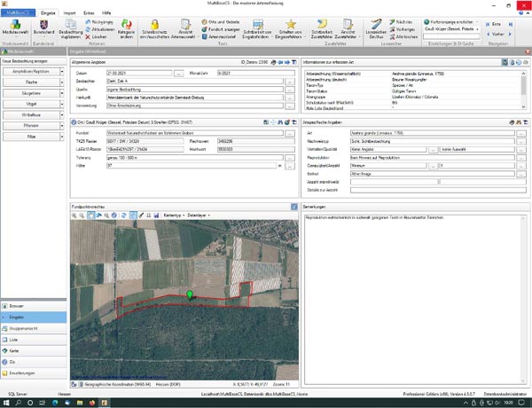Delete record with red Löschen button
This screenshot has width=532, height=408.
(96, 36)
